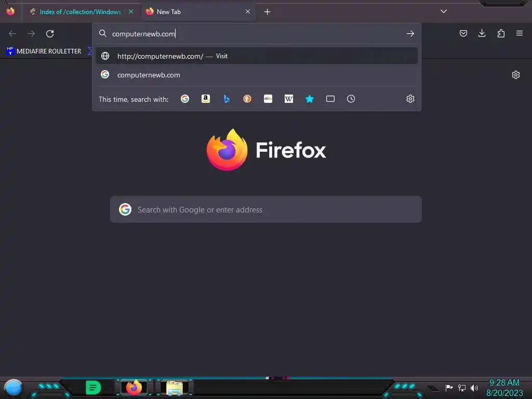The image size is (532, 399).
Task: Open the Downloads panel
Action: [x=482, y=33]
